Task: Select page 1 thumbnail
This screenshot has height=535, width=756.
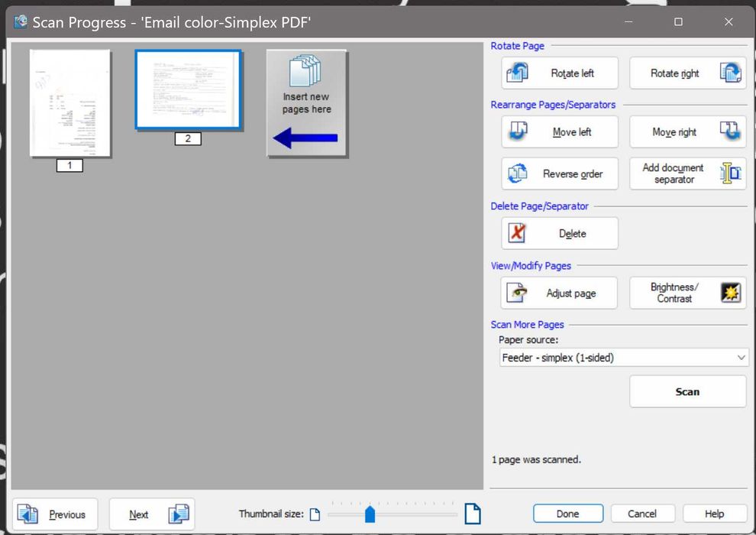Action: pos(70,103)
